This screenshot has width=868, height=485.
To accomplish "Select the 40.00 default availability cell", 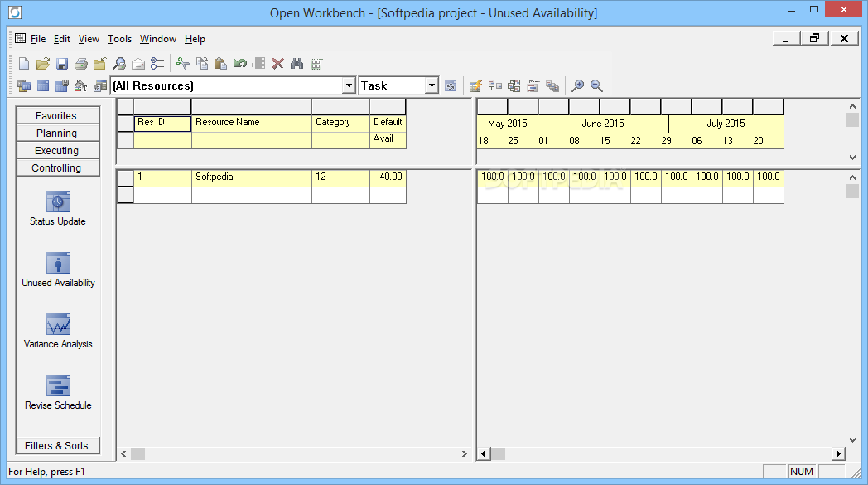I will click(388, 177).
